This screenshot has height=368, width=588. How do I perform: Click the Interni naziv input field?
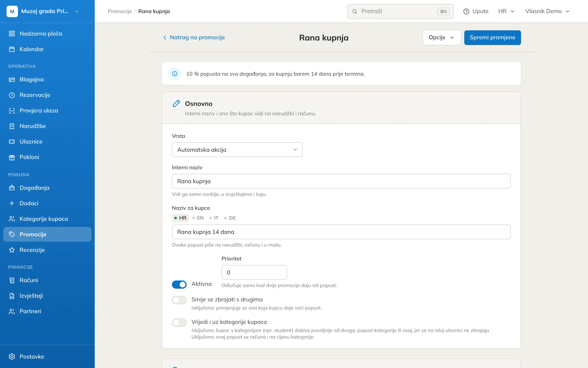pyautogui.click(x=341, y=181)
